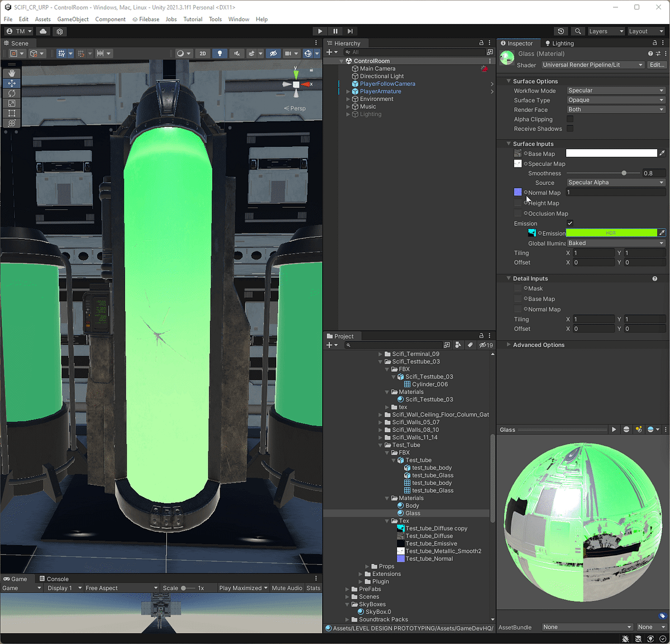Toggle hidden packages count 19
Screen dimensions: 670x644
[486, 345]
